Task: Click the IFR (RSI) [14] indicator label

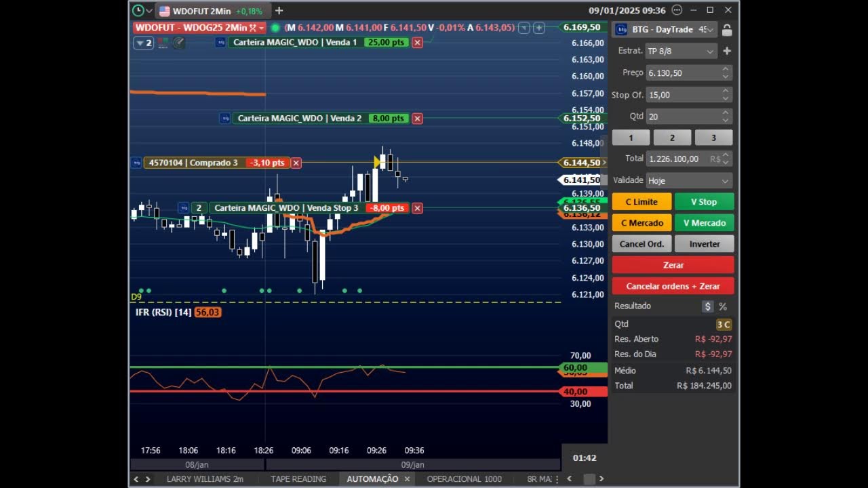Action: click(163, 312)
